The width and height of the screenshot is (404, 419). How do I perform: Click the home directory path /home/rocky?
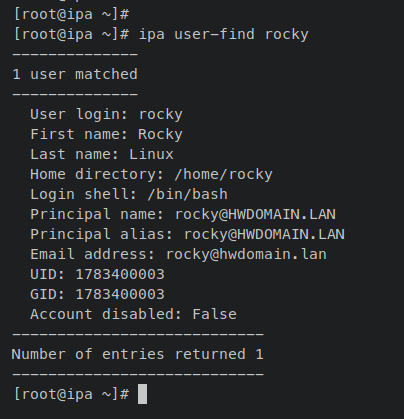coord(223,174)
